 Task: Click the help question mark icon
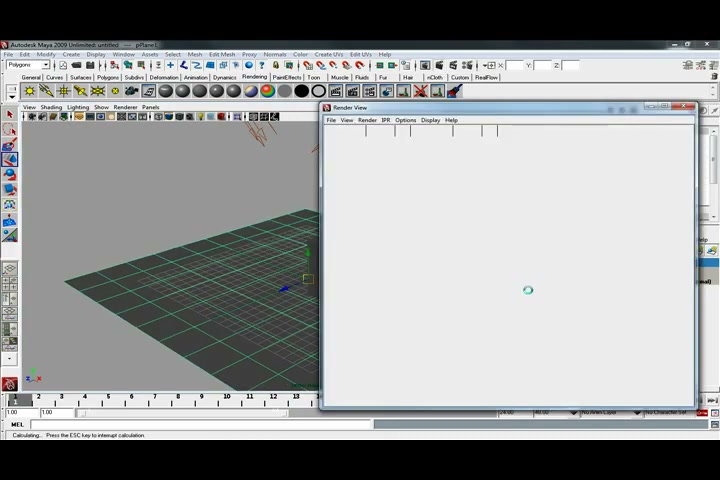[x=262, y=65]
